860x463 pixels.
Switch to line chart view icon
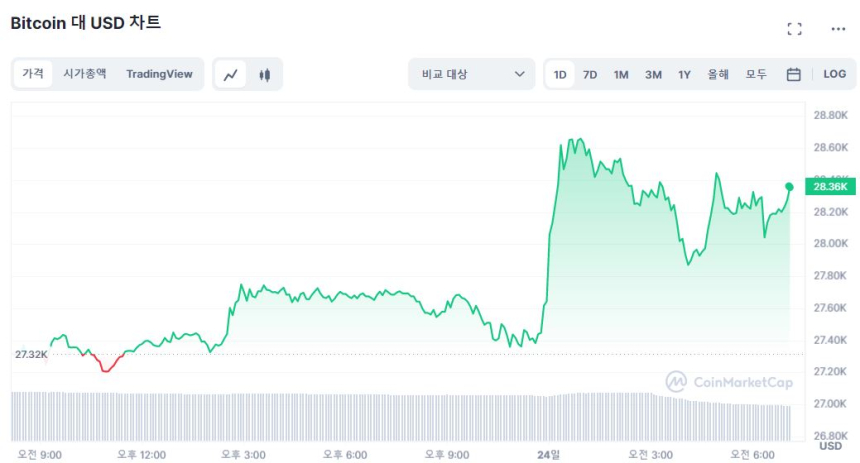pyautogui.click(x=231, y=74)
